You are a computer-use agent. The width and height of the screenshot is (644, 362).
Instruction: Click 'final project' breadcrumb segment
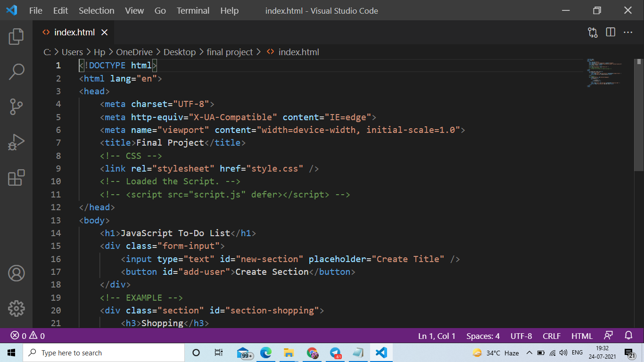[230, 52]
